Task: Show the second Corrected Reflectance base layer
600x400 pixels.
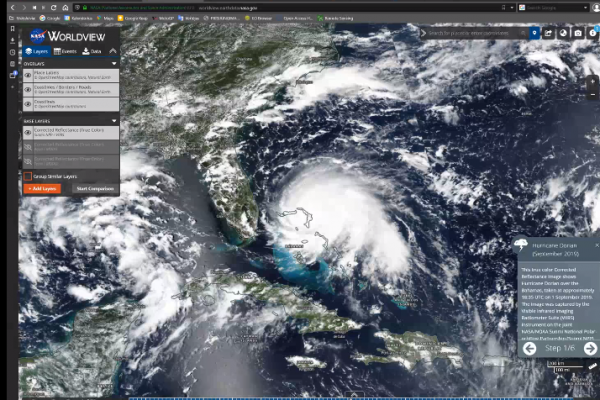Action: coord(28,147)
